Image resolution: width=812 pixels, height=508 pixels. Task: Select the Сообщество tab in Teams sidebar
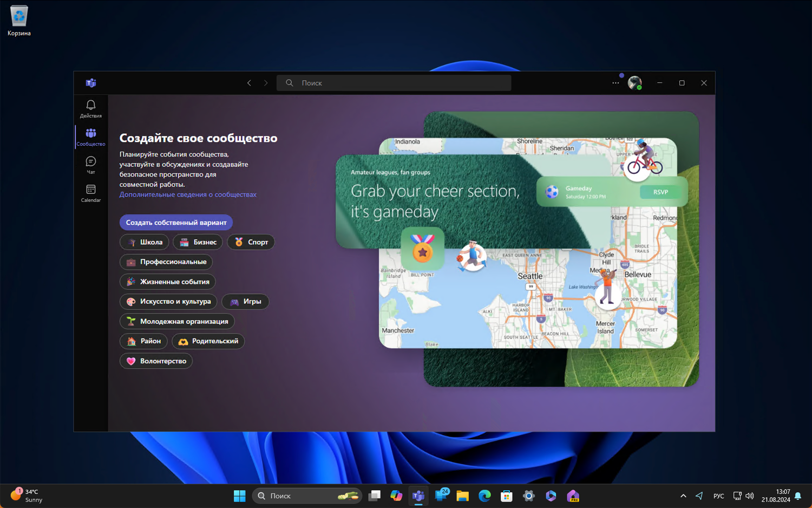91,136
